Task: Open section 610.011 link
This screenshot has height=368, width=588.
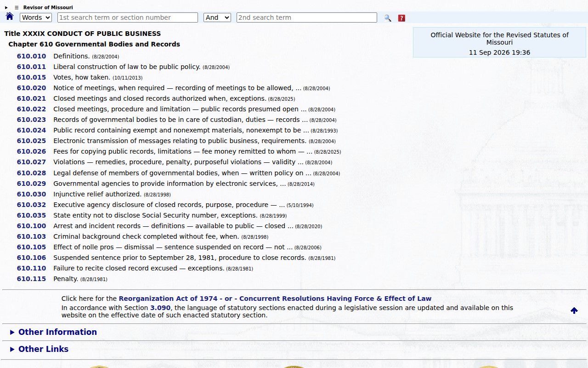Action: (31, 67)
